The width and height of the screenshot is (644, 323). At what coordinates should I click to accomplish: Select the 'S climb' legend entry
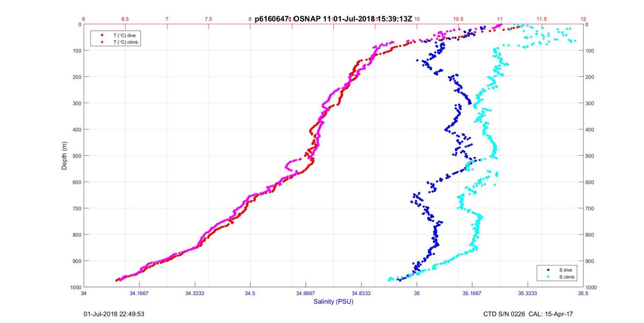pos(567,277)
